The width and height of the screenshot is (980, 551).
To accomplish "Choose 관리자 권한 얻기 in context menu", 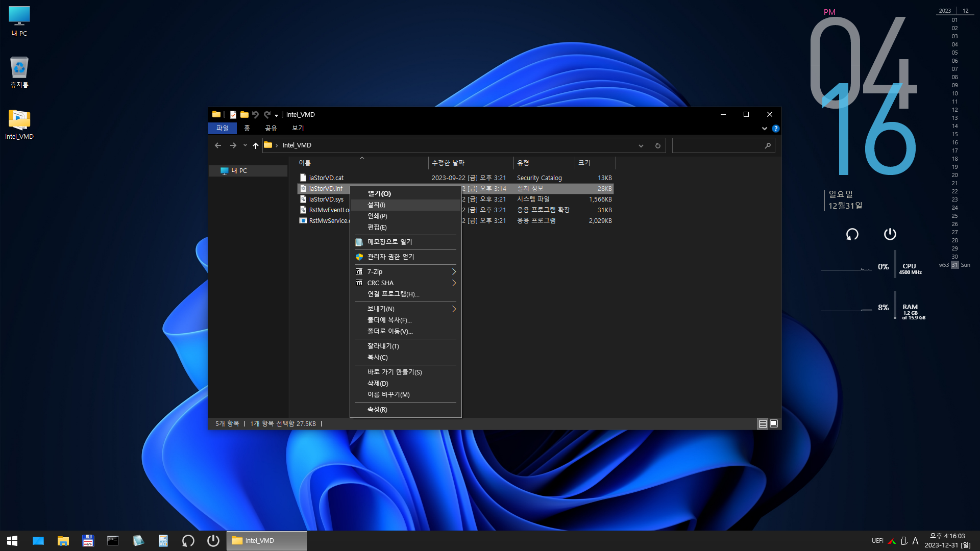I will (x=406, y=257).
